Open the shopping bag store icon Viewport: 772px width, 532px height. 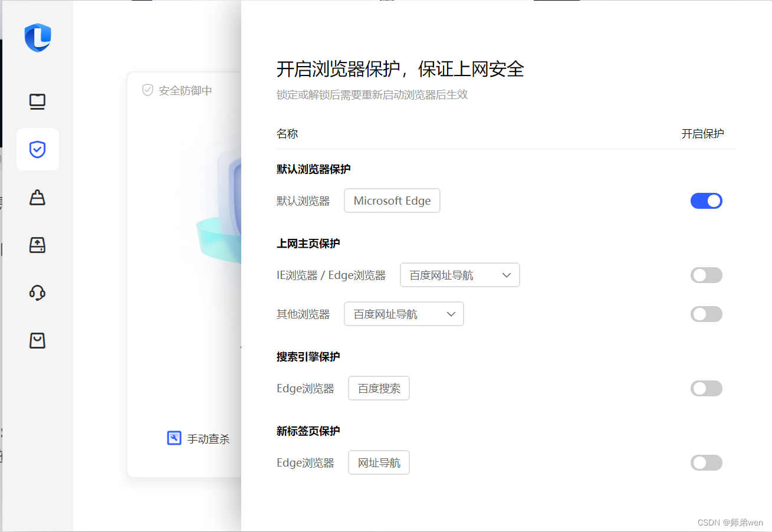click(38, 340)
